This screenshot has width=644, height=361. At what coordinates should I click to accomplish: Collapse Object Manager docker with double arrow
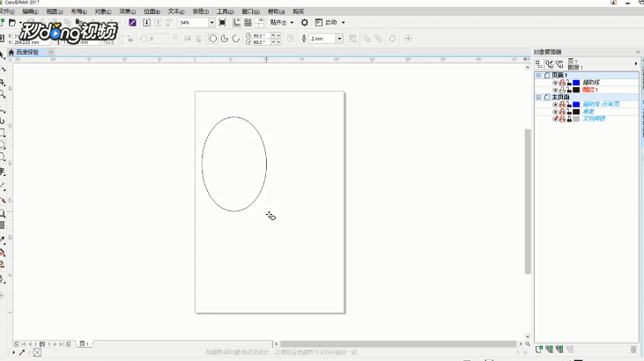638,52
